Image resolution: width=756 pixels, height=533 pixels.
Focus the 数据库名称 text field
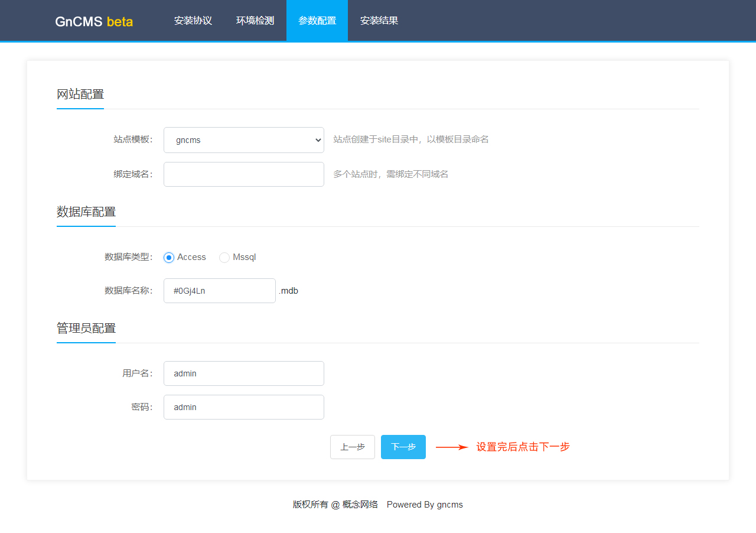219,291
